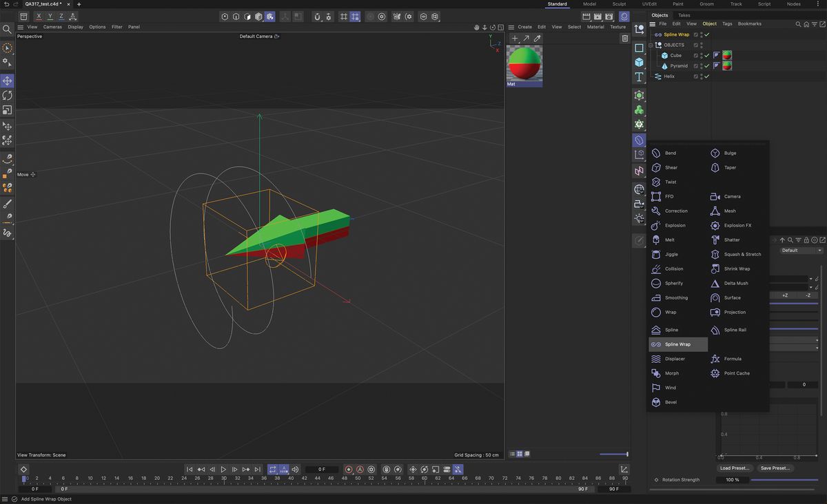Open the Default preset dropdown in the attributes panel
Screen dimensions: 827x504
pyautogui.click(x=801, y=251)
